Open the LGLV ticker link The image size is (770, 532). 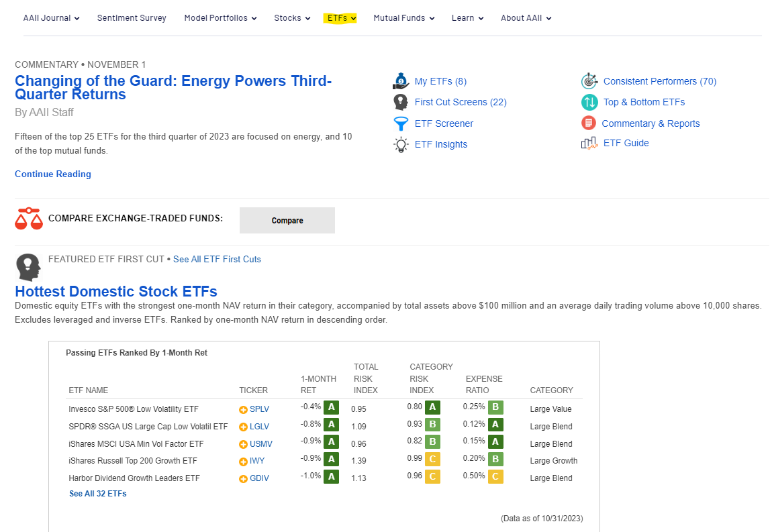click(x=259, y=427)
